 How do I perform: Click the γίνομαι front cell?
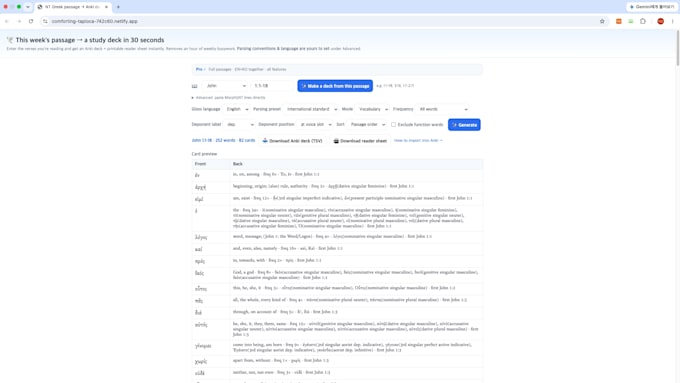tap(211, 347)
